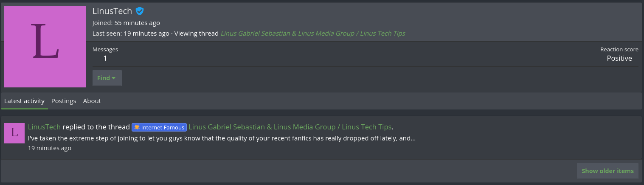Expand the Find dropdown

click(107, 78)
